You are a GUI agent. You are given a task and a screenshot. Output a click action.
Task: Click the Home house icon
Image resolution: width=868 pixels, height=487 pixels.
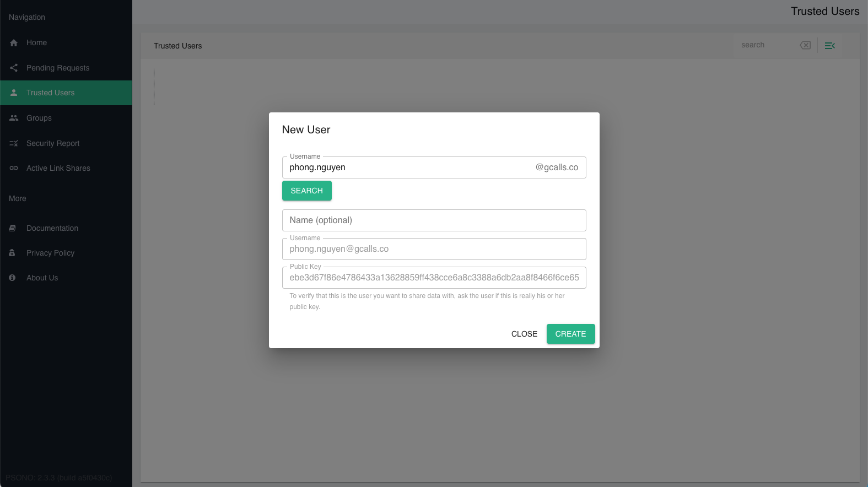[14, 43]
